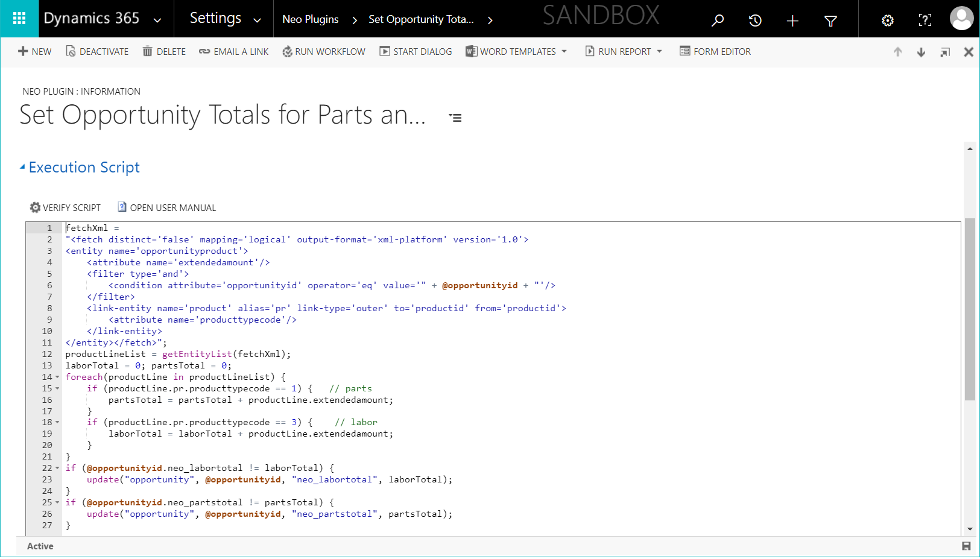The width and height of the screenshot is (980, 559).
Task: Go to Neo Plugins breadcrumb
Action: point(311,19)
